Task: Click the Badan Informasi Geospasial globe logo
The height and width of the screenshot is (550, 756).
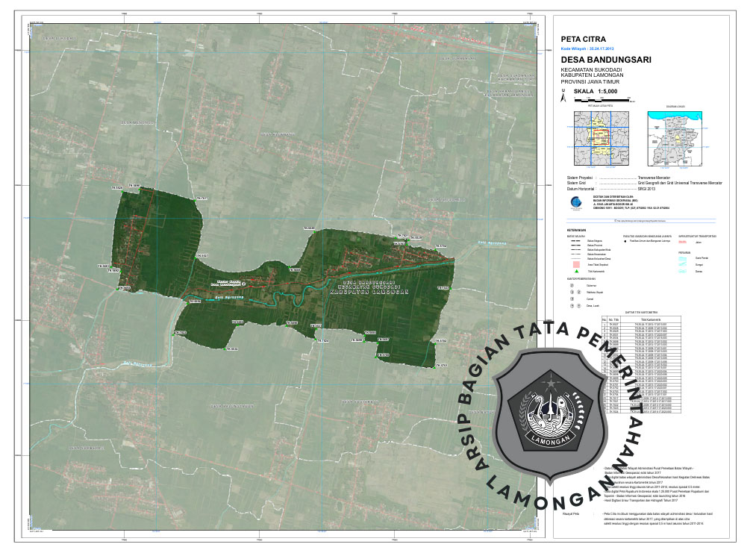Action: (x=574, y=201)
